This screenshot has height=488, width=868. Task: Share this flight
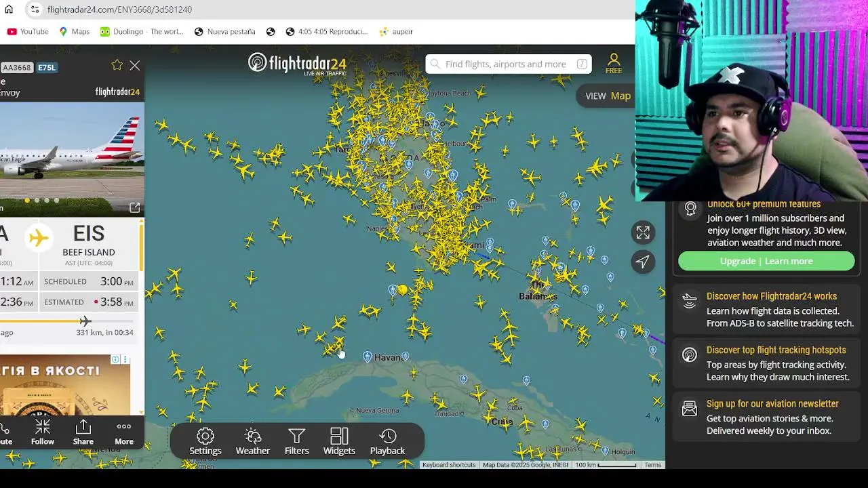[83, 432]
